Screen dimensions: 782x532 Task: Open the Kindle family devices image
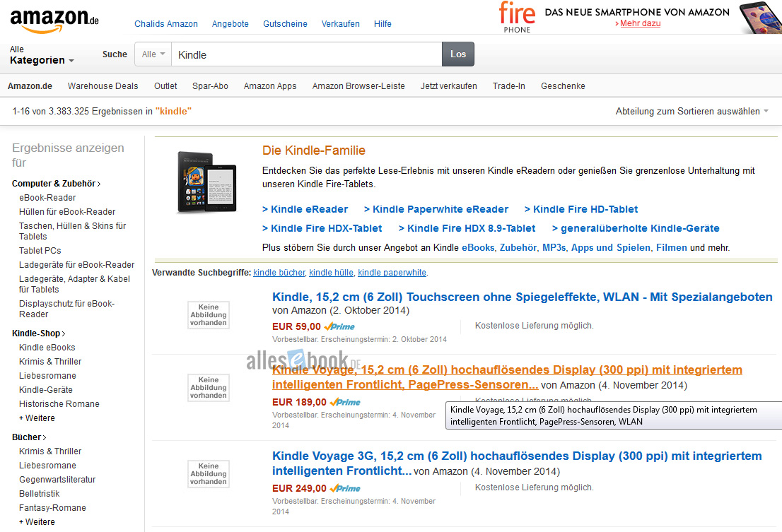point(206,182)
